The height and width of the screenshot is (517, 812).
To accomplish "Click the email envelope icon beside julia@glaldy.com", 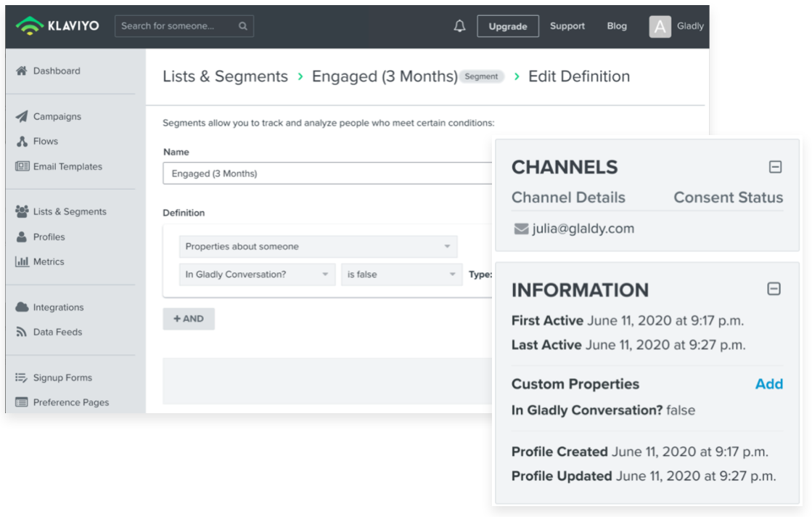I will 521,229.
